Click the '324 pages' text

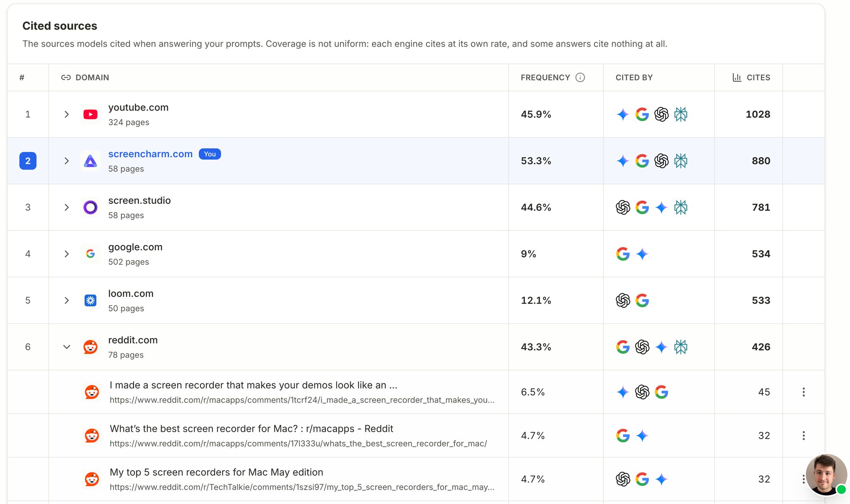128,122
